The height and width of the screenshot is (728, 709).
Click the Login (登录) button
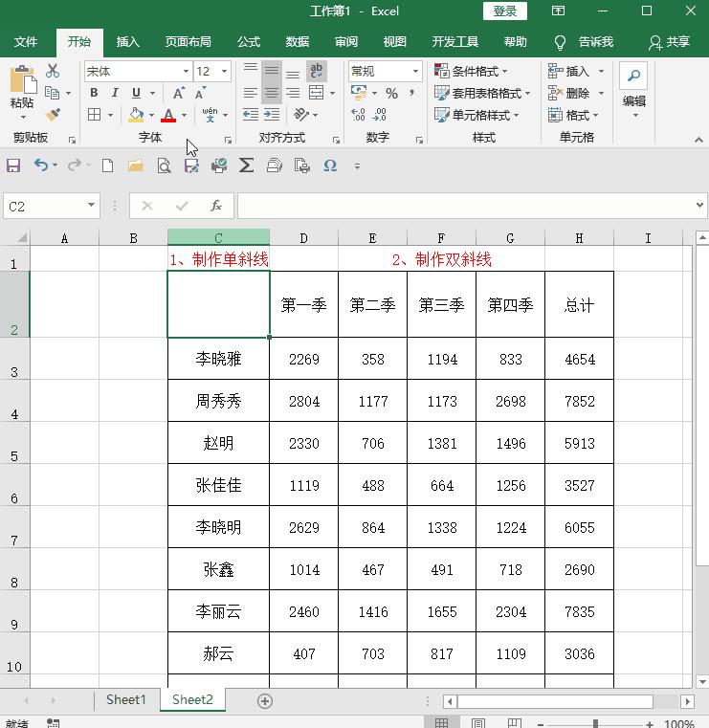(x=504, y=11)
